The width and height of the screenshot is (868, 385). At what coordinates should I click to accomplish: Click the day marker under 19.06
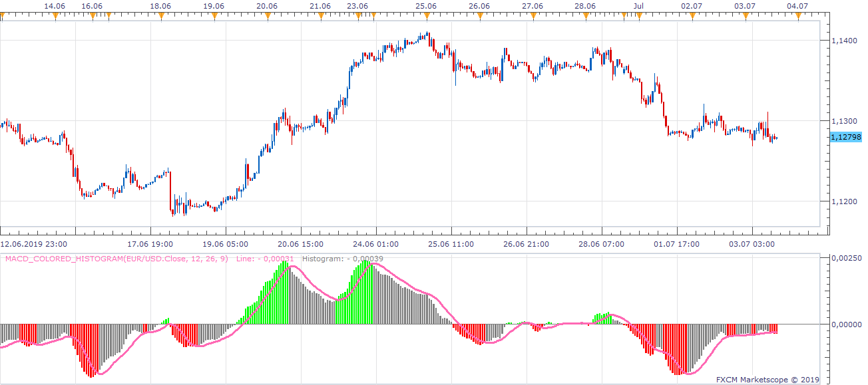click(x=214, y=15)
